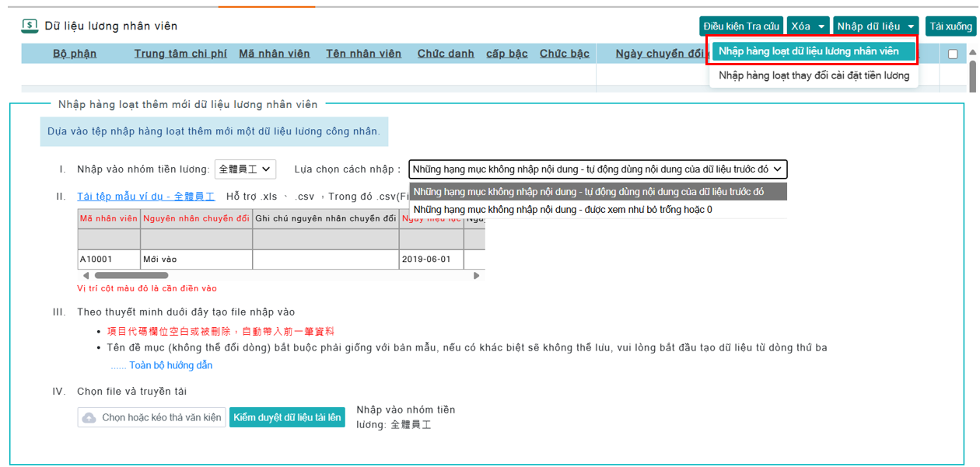
Task: Select 'Nhập hàng loạt thay đổi cài đặt tiền lương'
Action: click(814, 75)
